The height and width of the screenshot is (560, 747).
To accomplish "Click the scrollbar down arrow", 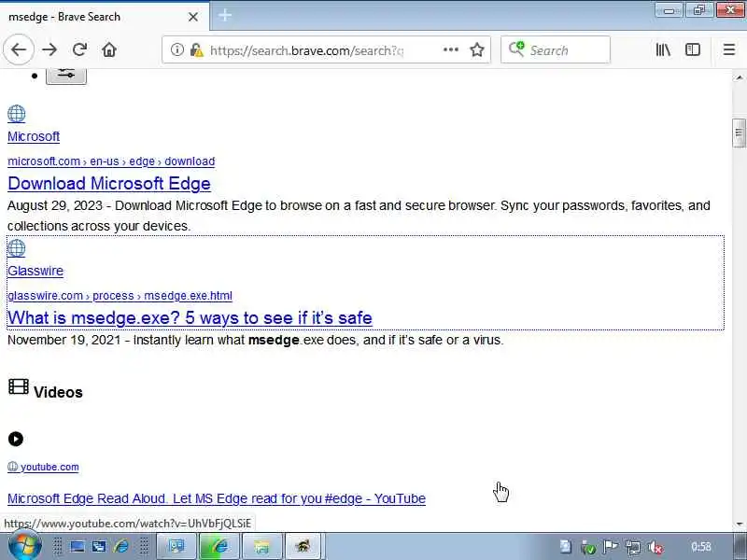I will (x=739, y=524).
